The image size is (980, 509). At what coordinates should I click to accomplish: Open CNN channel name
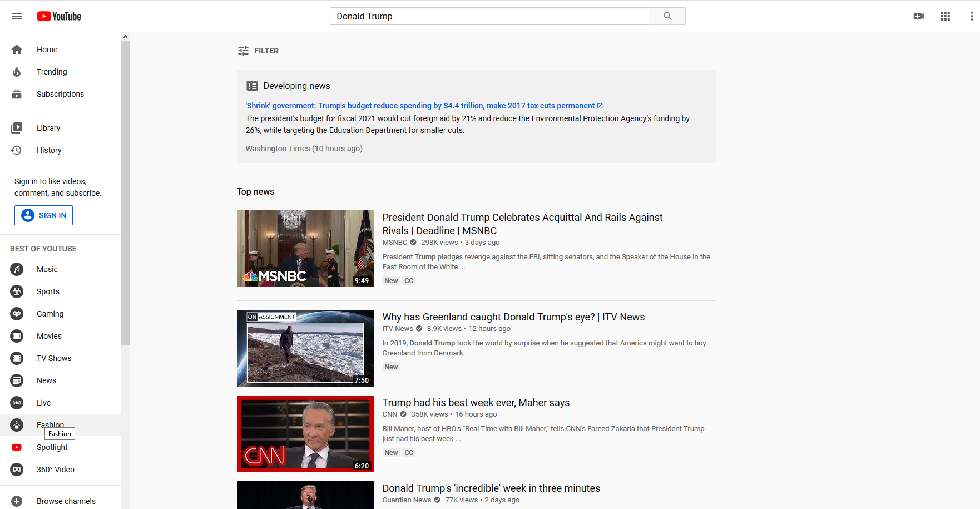coord(390,414)
